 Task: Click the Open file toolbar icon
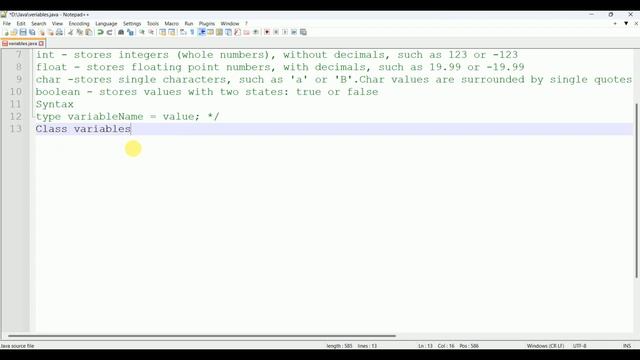[x=14, y=32]
